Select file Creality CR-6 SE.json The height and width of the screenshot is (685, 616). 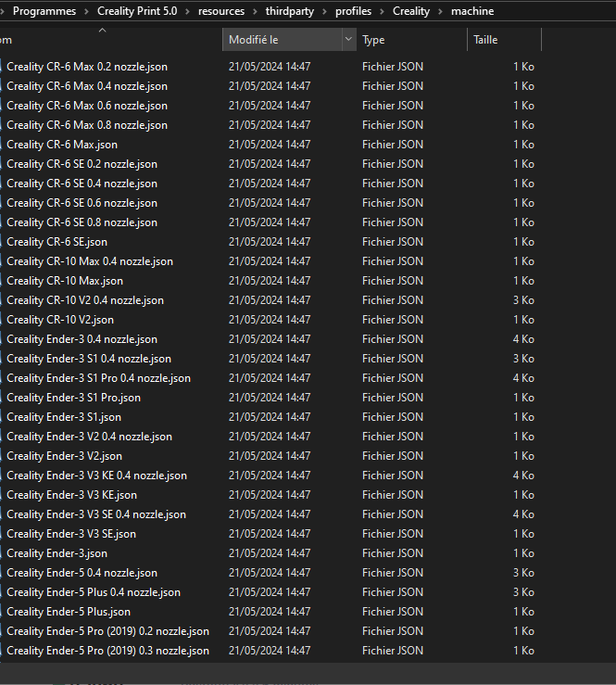coord(57,242)
